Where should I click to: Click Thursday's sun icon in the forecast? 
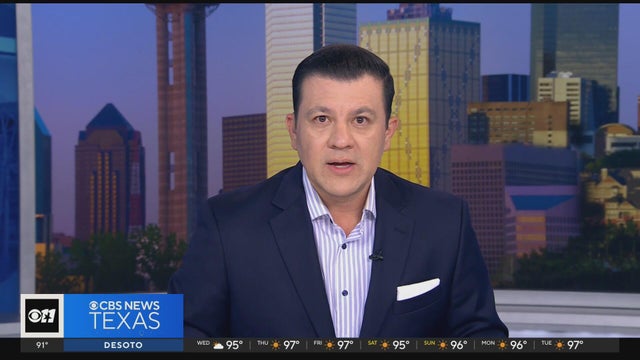coord(276,345)
